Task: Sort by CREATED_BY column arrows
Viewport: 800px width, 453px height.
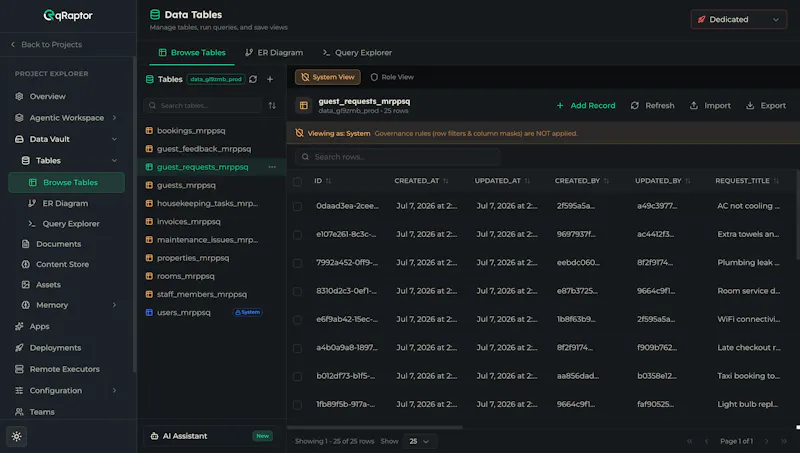Action: coord(606,181)
